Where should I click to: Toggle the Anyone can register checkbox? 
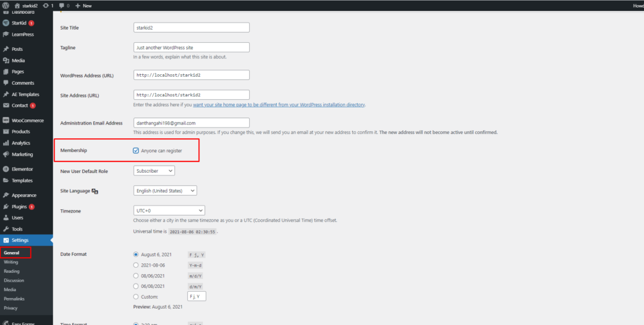tap(136, 151)
